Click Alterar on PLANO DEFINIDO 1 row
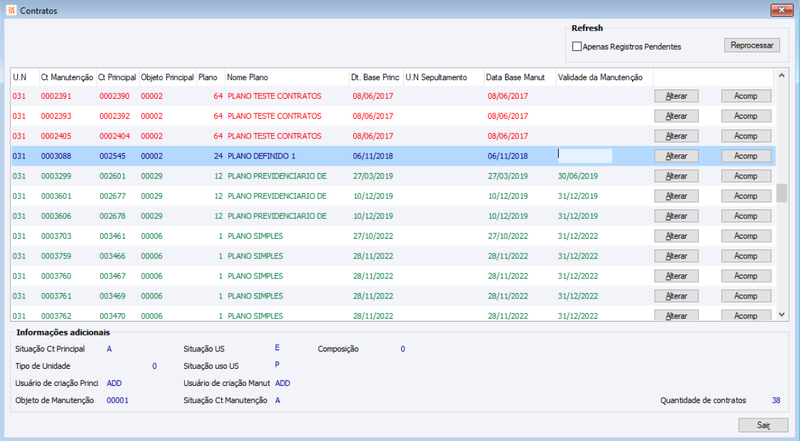Viewport: 800px width, 441px height. click(676, 156)
